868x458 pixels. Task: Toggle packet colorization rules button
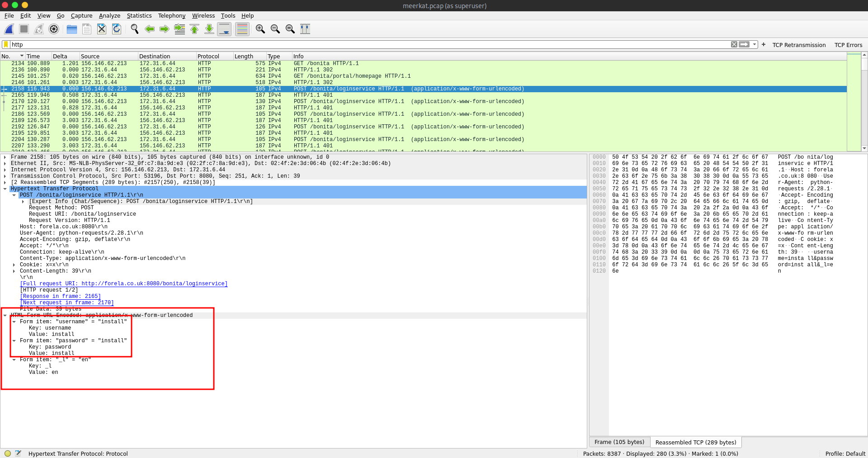pos(242,29)
